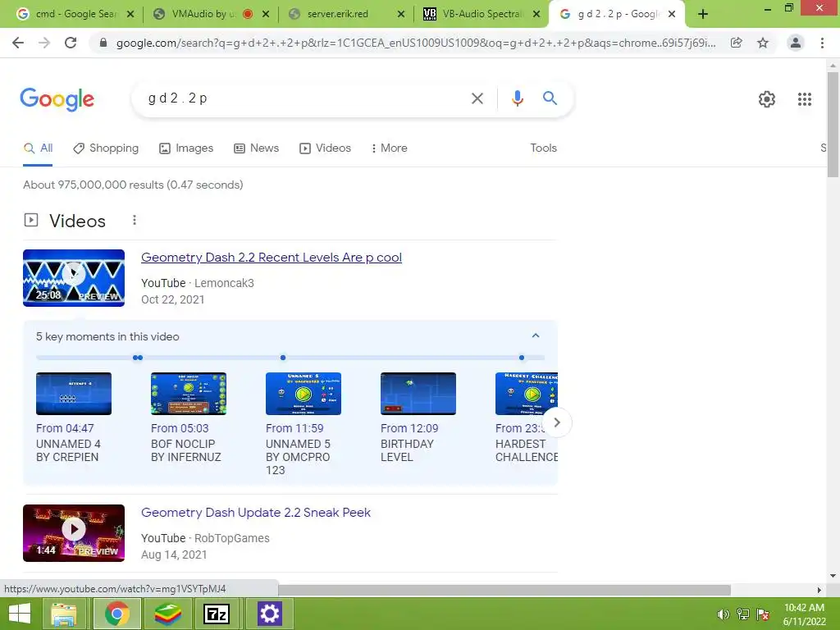
Task: Select the All results filter
Action: click(x=38, y=148)
